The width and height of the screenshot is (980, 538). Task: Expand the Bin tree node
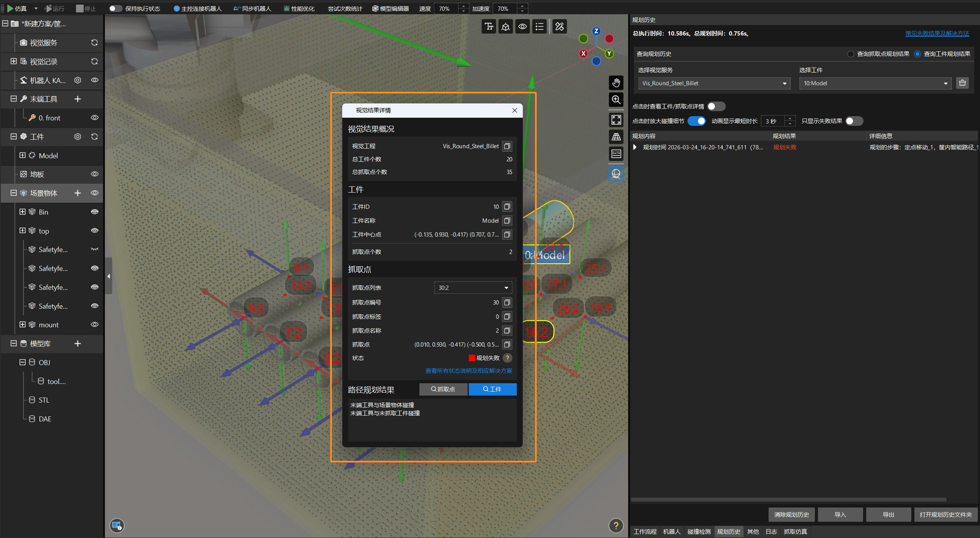point(22,212)
